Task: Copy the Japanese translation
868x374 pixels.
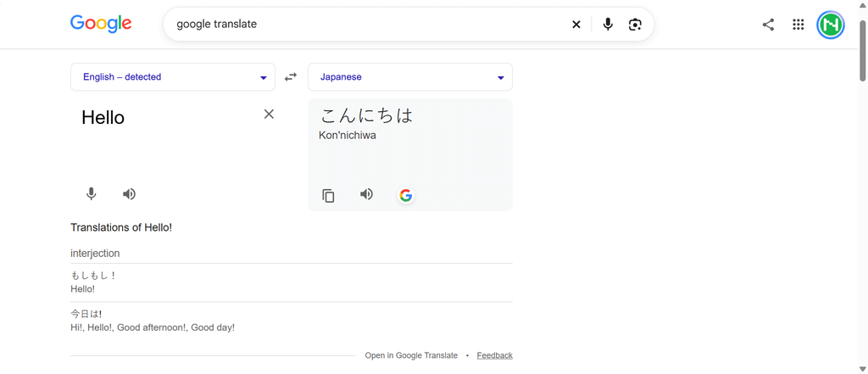Action: tap(328, 195)
